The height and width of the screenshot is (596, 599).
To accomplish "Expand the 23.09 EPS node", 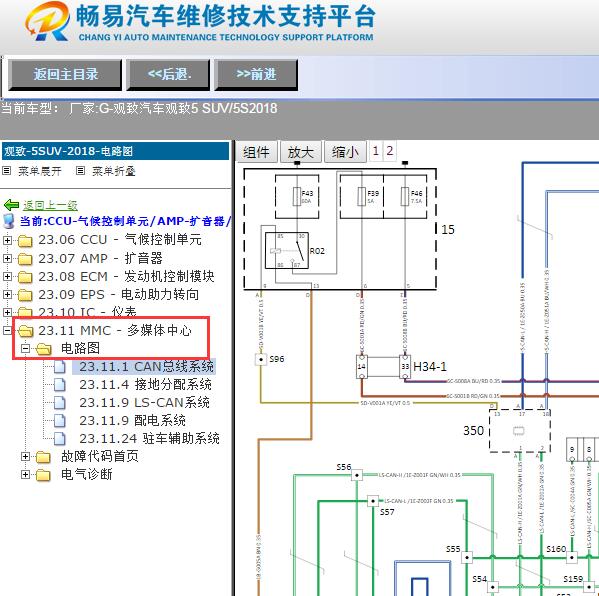I will (7, 294).
